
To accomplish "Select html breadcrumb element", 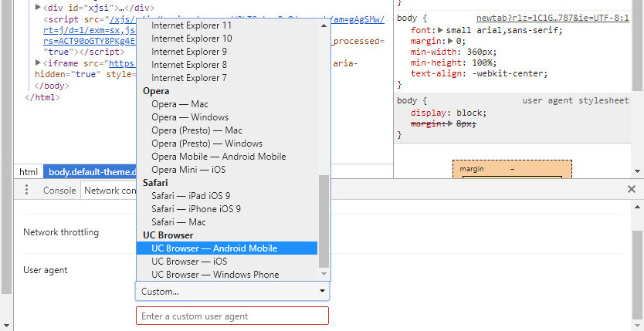I will [x=29, y=172].
